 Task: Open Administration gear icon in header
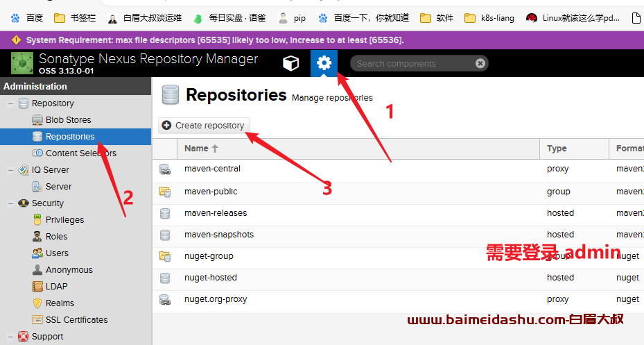(324, 63)
